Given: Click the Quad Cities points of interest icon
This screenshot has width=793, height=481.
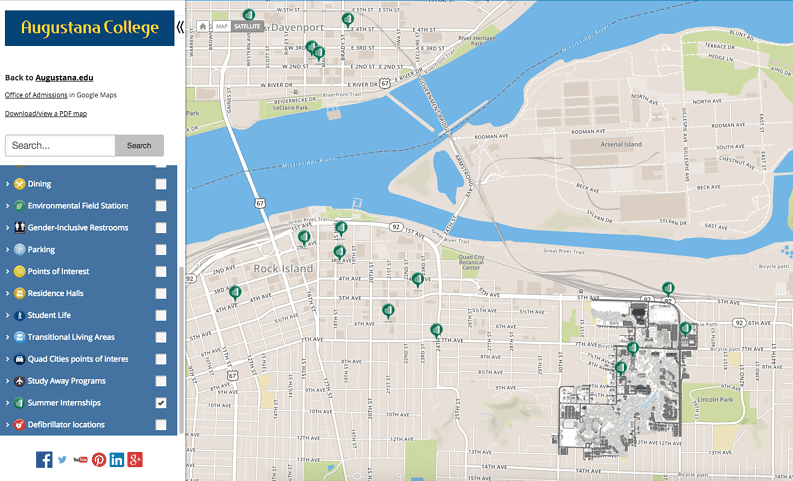Looking at the screenshot, I should [x=19, y=359].
